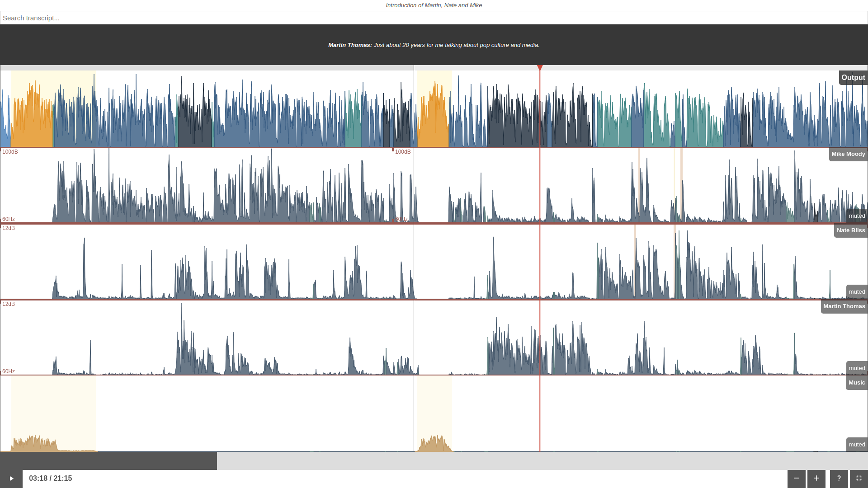
Task: Click the 60Hz label on Martin Thomas track
Action: click(9, 371)
